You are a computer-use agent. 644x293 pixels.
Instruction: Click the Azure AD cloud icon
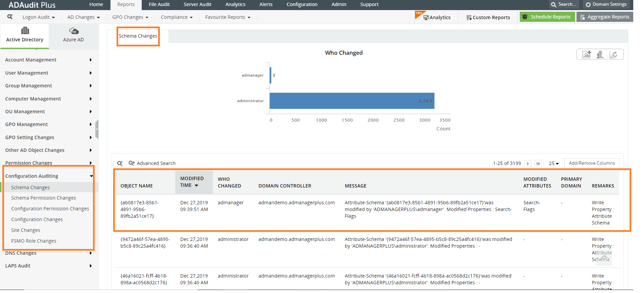point(74,31)
